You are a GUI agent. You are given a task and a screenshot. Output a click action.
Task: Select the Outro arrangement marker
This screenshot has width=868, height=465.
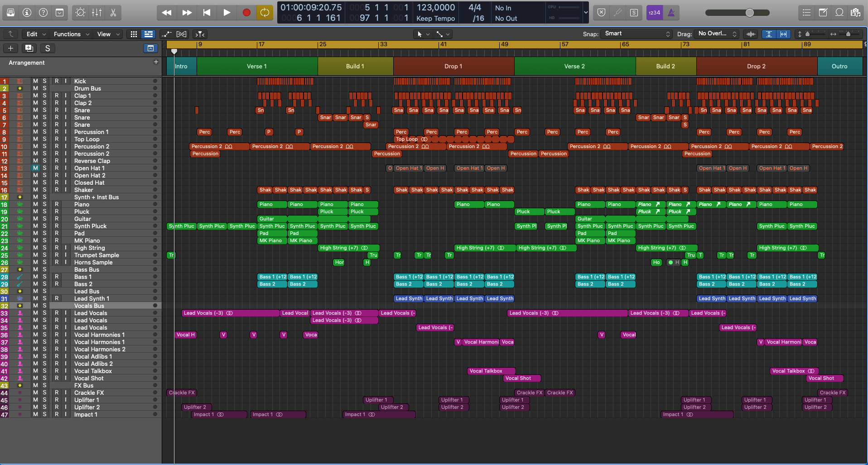point(839,66)
